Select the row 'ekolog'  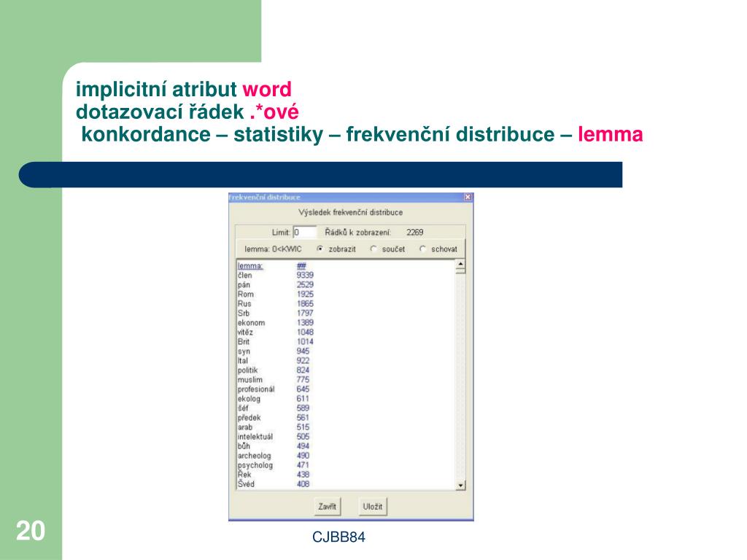[274, 399]
